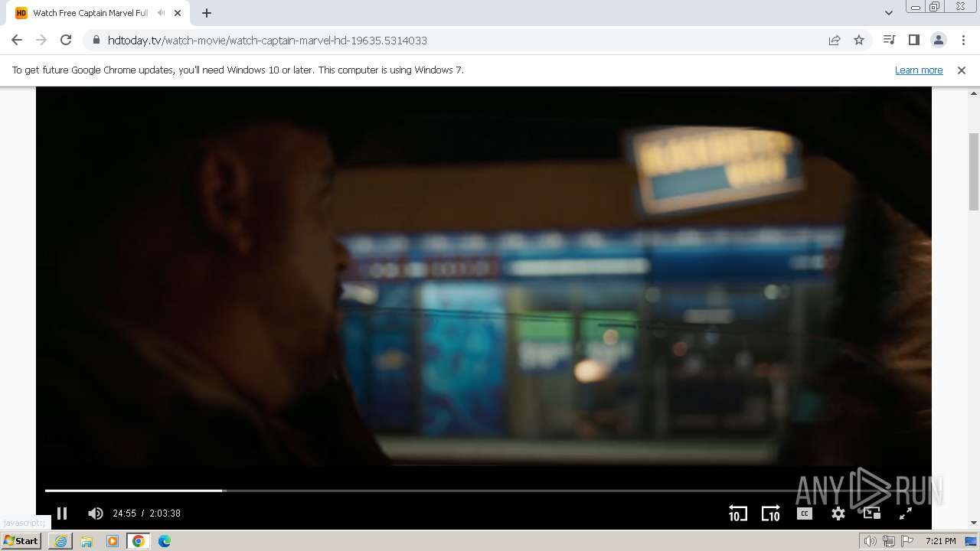Switch to Chrome in taskbar

pyautogui.click(x=139, y=541)
